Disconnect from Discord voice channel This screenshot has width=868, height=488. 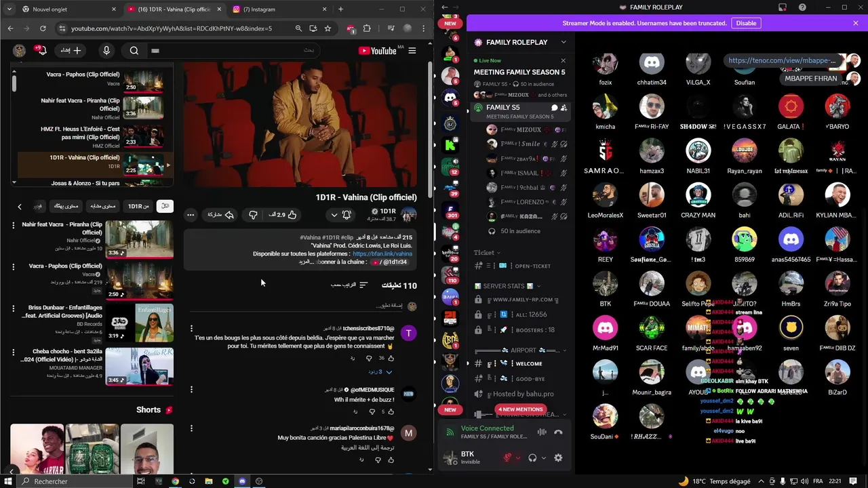pos(558,432)
